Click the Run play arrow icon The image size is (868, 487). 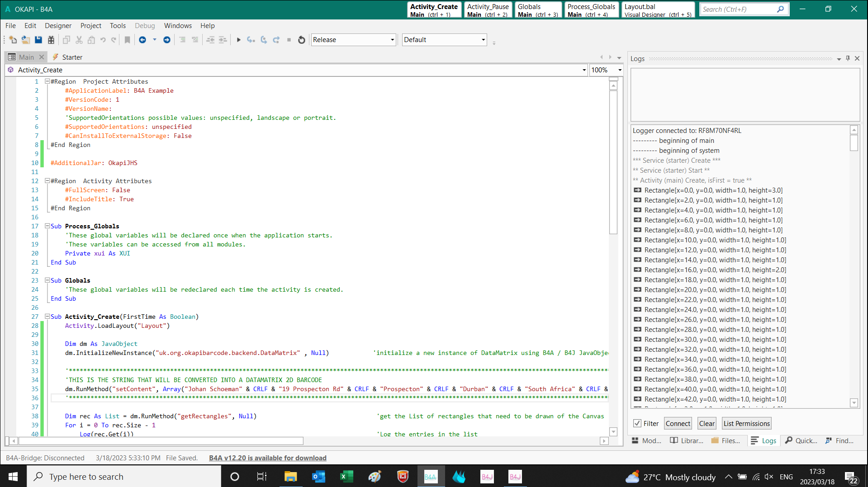[x=238, y=40]
